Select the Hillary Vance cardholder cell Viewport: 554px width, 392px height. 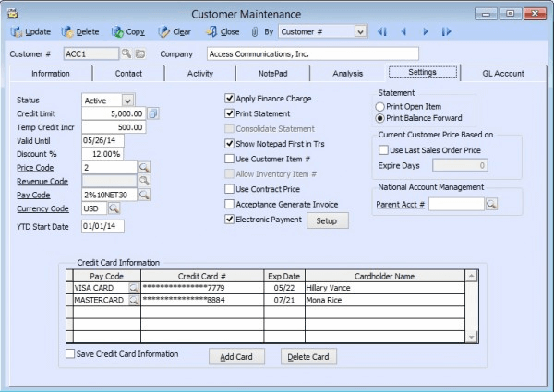385,288
